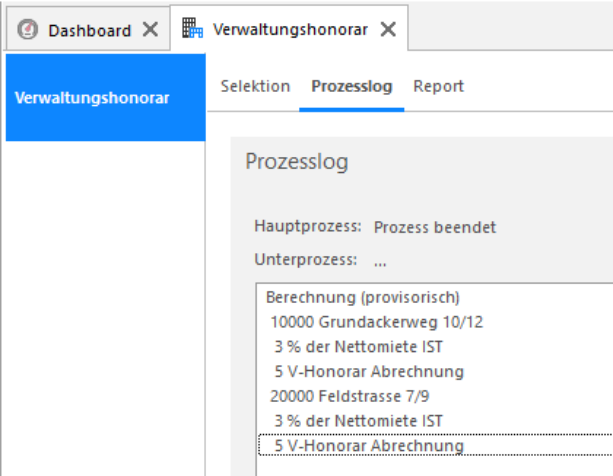Close the Verwaltungshonorar tab

click(388, 29)
